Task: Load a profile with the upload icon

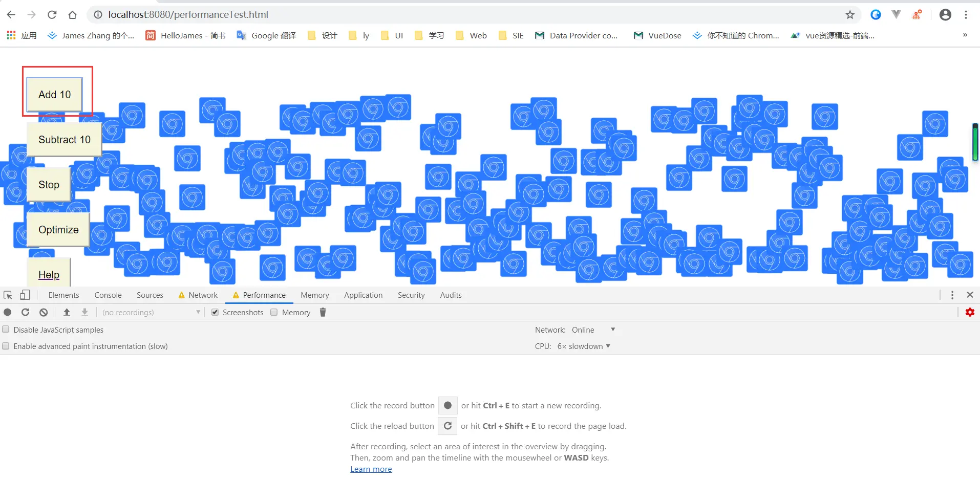Action: pyautogui.click(x=67, y=312)
